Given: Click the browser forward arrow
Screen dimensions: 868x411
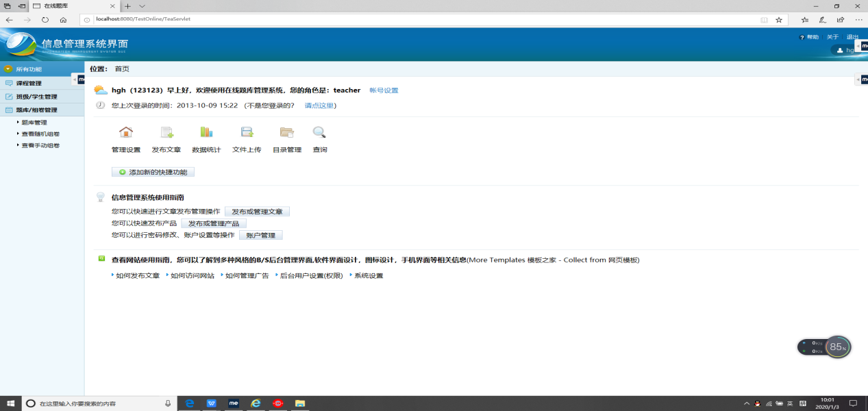Looking at the screenshot, I should pos(27,20).
